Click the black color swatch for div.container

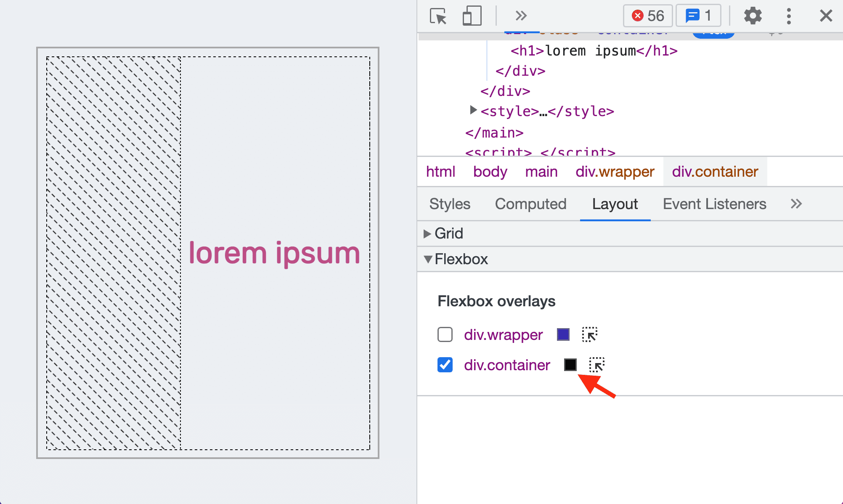point(570,365)
